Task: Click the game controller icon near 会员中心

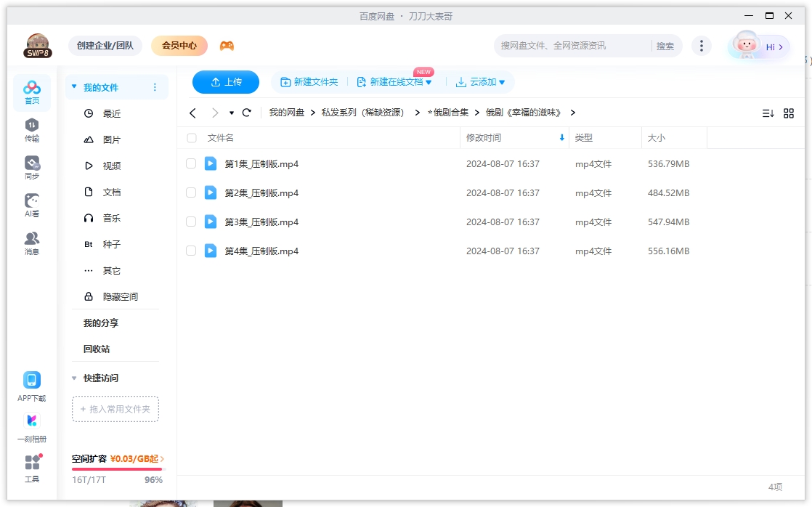Action: coord(226,45)
